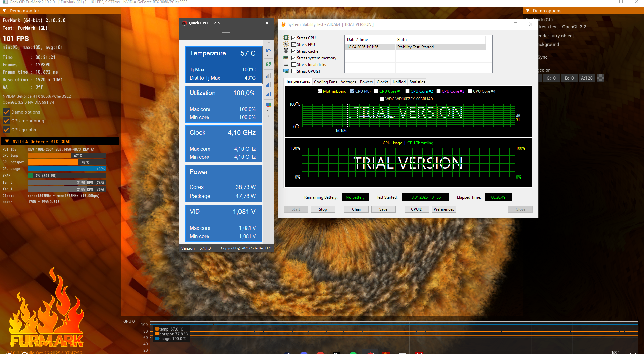
Task: Click the RAM module icon beside Stress system memory
Action: 286,58
